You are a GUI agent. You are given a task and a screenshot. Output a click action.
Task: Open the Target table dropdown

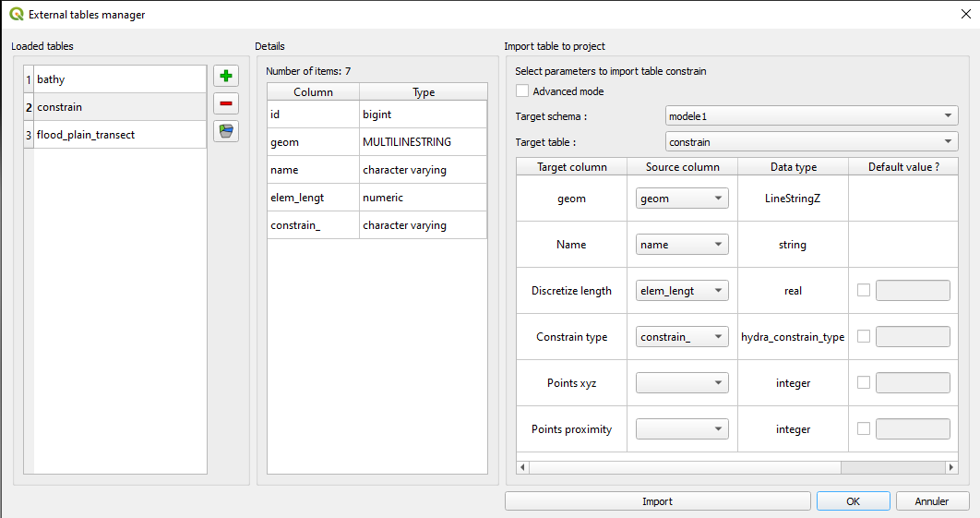click(811, 142)
